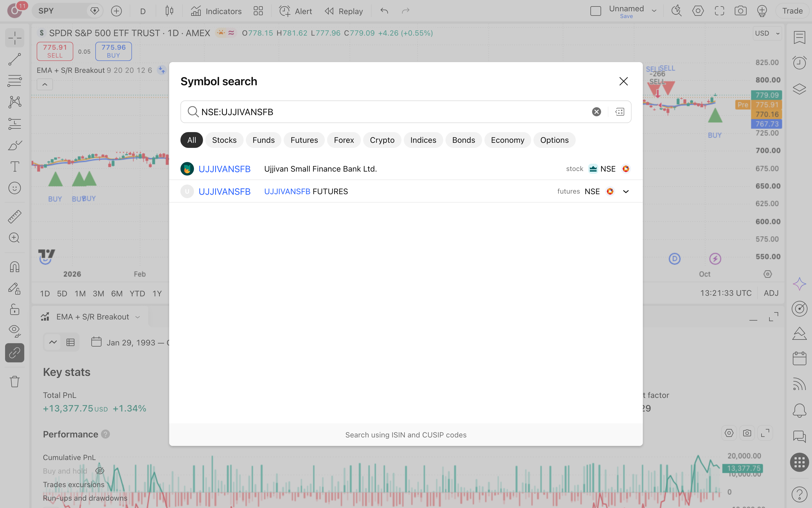Screen dimensions: 812x508
Task: Open the USD currency dropdown
Action: (x=767, y=33)
